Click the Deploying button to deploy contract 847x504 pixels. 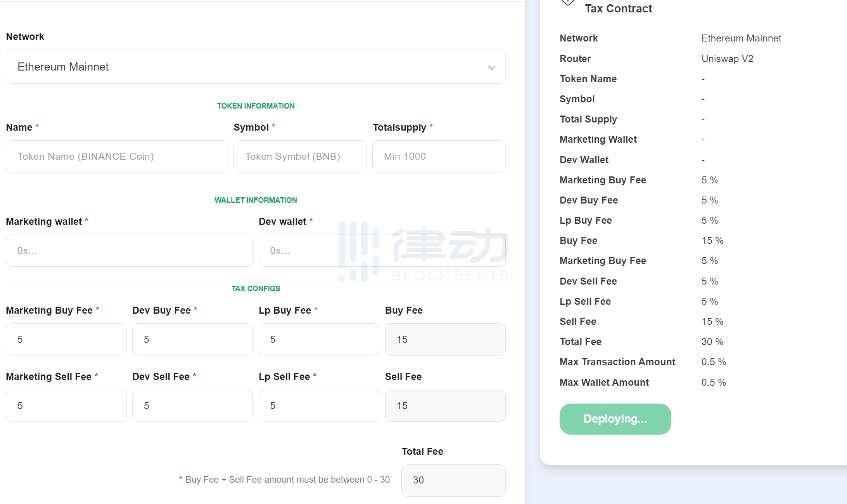click(x=615, y=419)
